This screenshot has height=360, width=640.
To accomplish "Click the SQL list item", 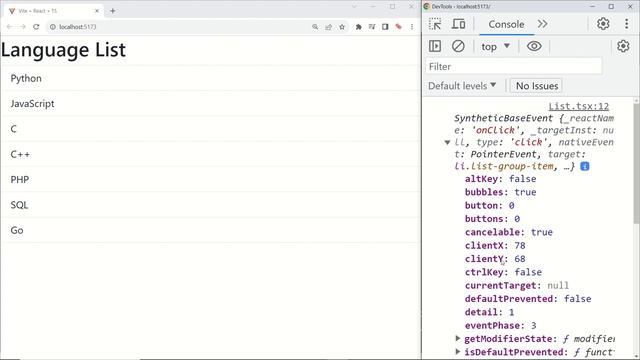I will [211, 205].
